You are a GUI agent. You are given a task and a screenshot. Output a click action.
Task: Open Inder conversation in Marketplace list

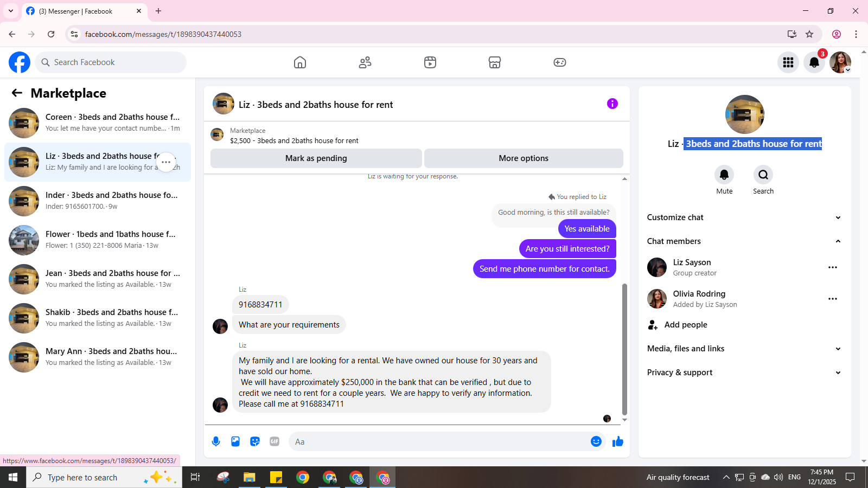point(98,201)
